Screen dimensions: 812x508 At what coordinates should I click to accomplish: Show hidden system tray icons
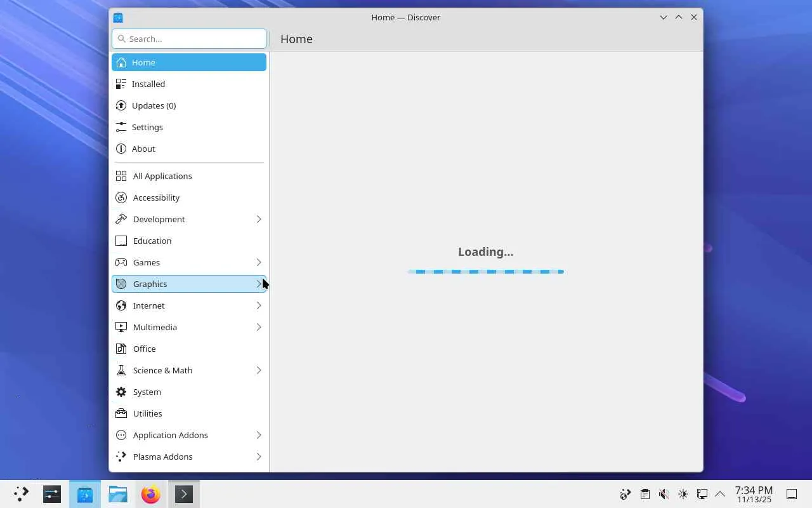(x=720, y=494)
